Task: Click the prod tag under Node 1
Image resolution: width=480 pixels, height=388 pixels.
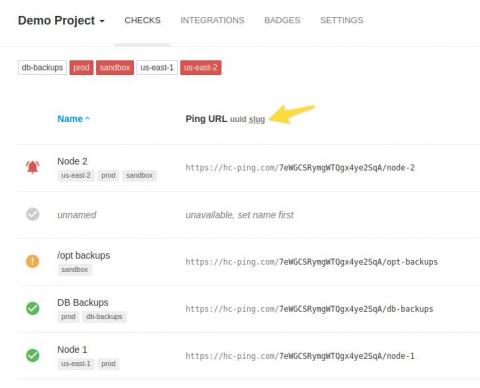Action: coord(108,364)
